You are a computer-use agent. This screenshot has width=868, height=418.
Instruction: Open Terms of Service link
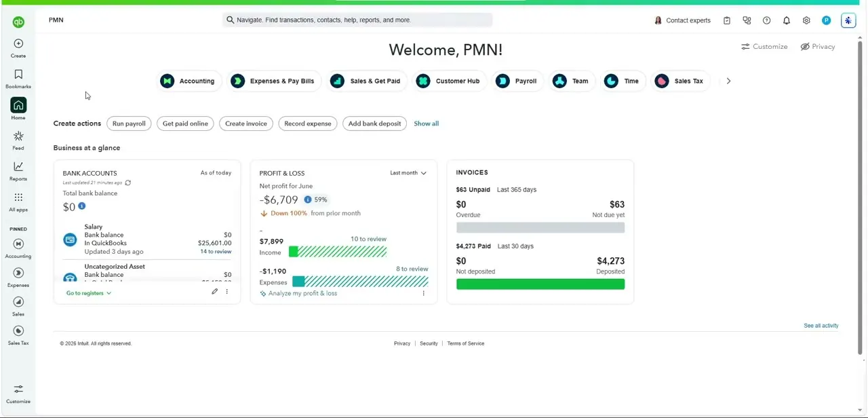(466, 343)
